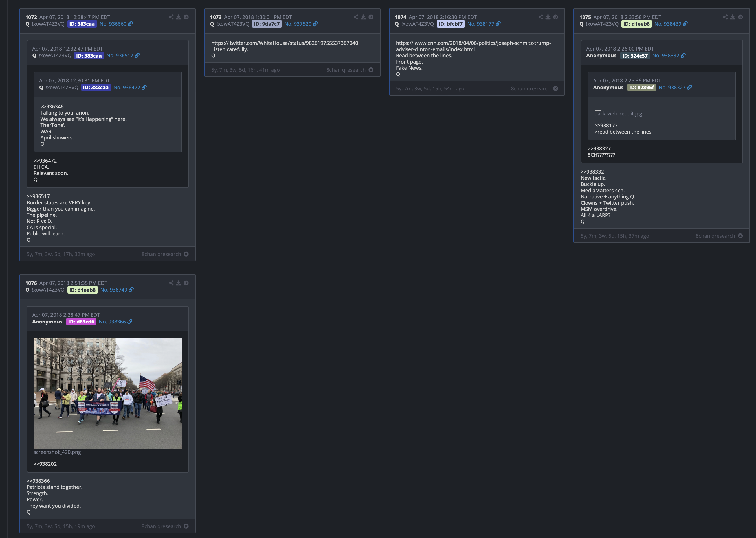
Task: Click '8chan qresearch' label in post 1075 footer
Action: 715,236
